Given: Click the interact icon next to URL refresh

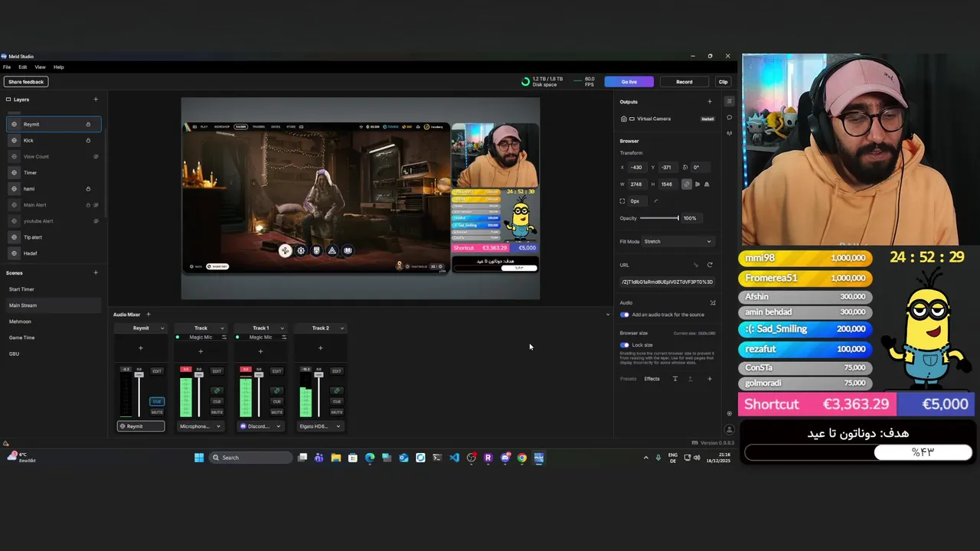Looking at the screenshot, I should pyautogui.click(x=696, y=265).
